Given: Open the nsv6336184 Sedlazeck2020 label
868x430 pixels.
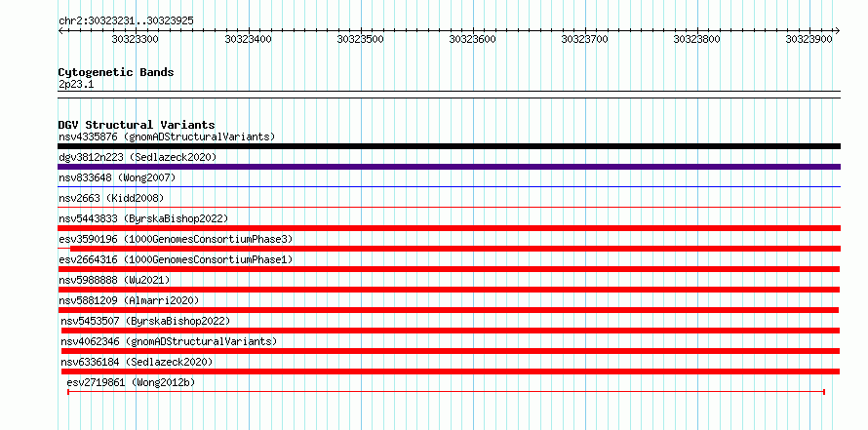Looking at the screenshot, I should [137, 362].
